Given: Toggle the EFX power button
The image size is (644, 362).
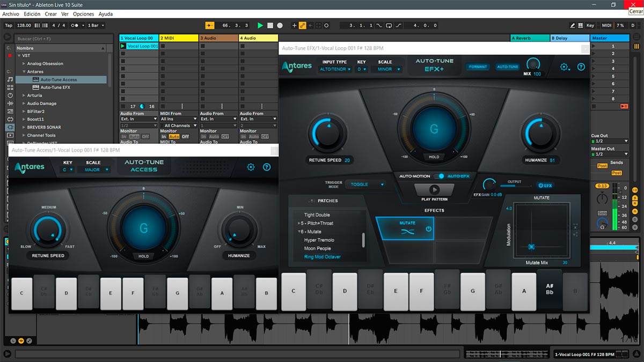Looking at the screenshot, I should (544, 186).
